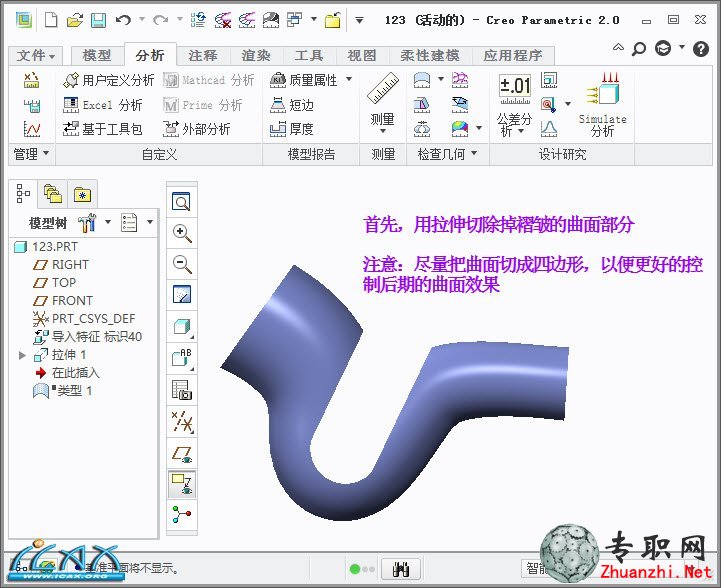Open shaded curvature analysis icon
This screenshot has height=588, width=721.
click(x=460, y=129)
